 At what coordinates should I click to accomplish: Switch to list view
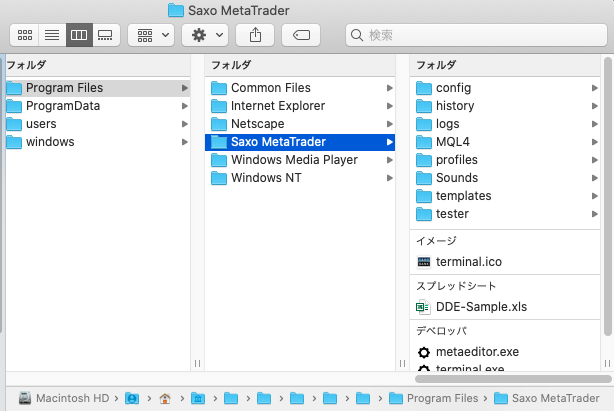pyautogui.click(x=52, y=35)
